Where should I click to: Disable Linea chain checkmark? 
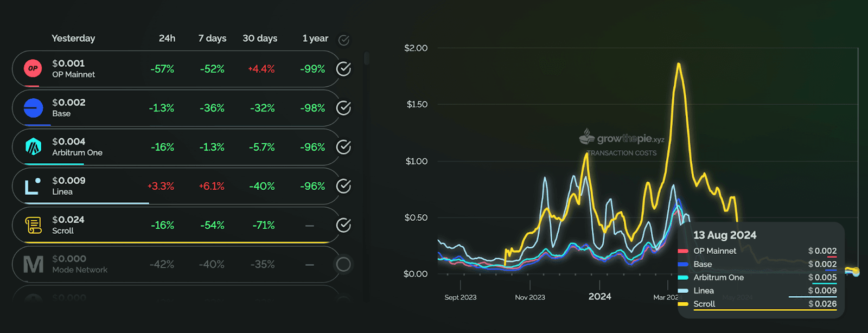pos(343,186)
